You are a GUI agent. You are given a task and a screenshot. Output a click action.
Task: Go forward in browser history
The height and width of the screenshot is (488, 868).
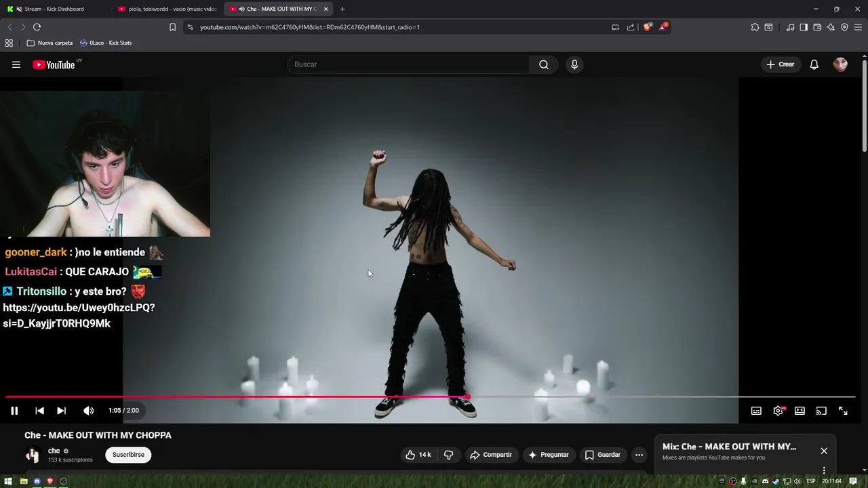click(x=23, y=27)
